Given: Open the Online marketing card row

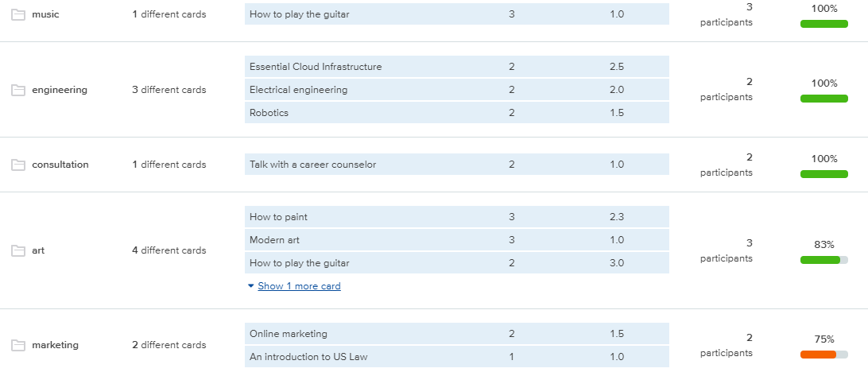Looking at the screenshot, I should tap(457, 334).
